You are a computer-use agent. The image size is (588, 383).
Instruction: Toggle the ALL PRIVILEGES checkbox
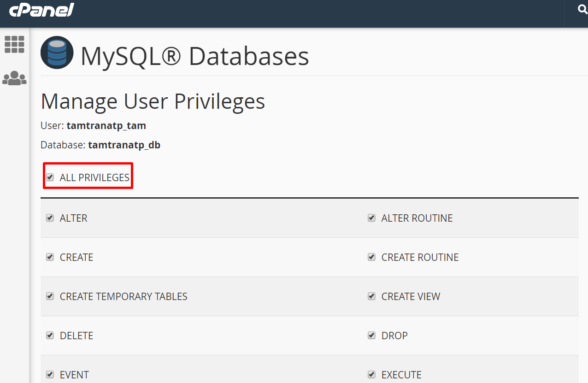(50, 177)
